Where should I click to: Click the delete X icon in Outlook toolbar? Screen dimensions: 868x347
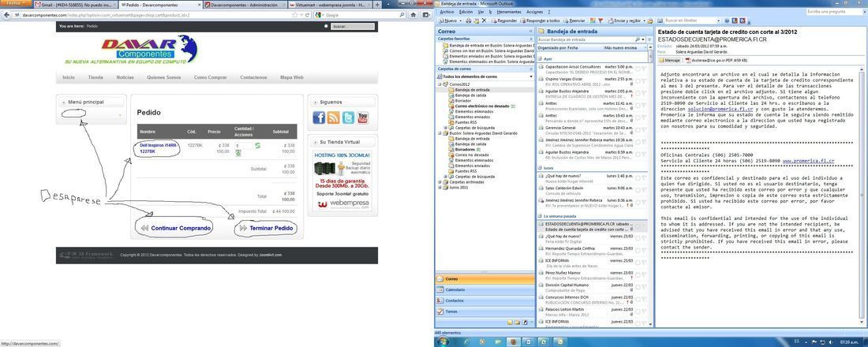pos(484,21)
